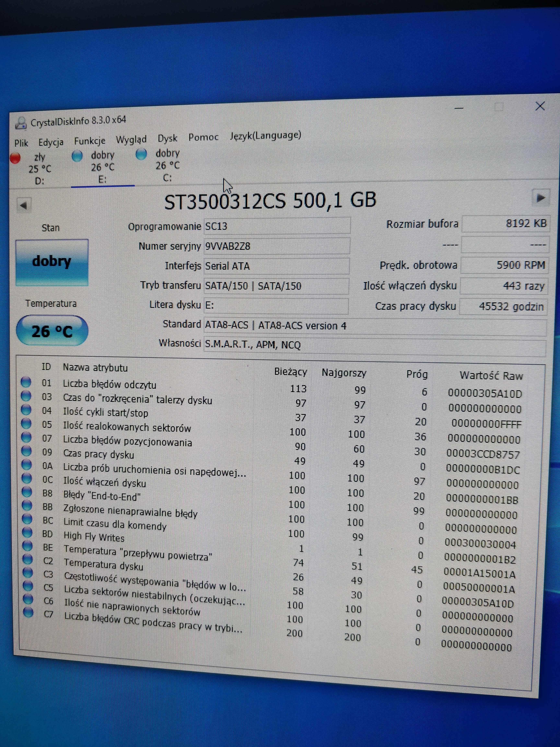Click the transfer mode field SATA/150

pos(276,286)
